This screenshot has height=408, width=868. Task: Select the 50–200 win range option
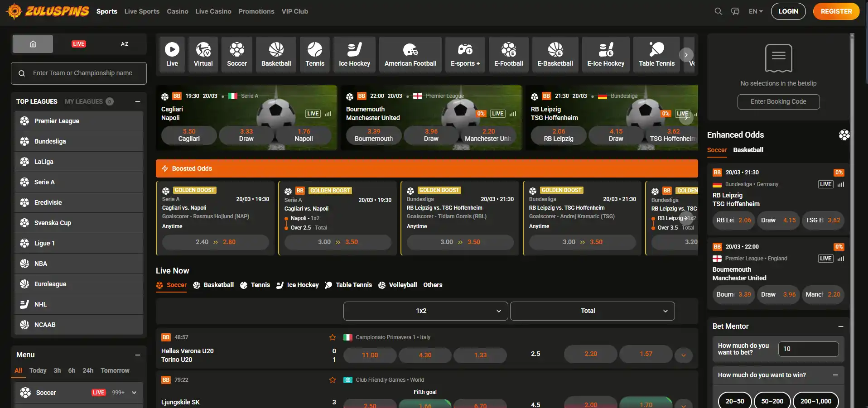tap(772, 401)
